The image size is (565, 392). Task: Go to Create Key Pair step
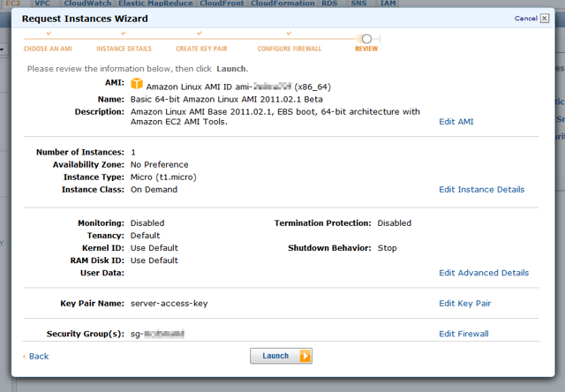pos(202,49)
